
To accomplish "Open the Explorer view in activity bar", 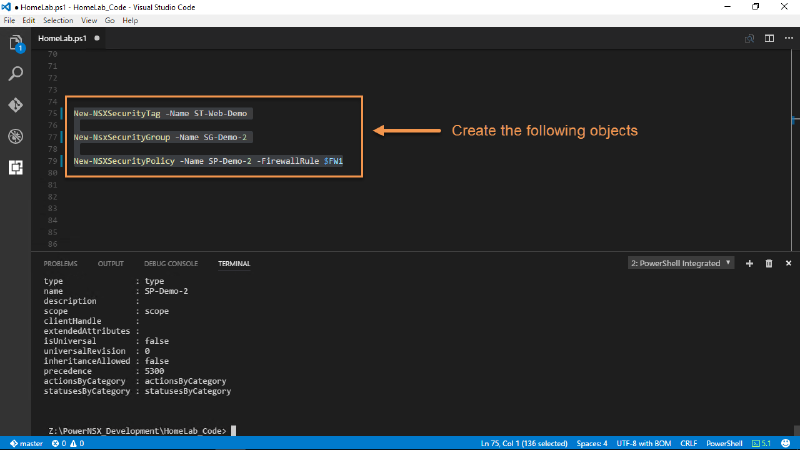I will pyautogui.click(x=16, y=43).
